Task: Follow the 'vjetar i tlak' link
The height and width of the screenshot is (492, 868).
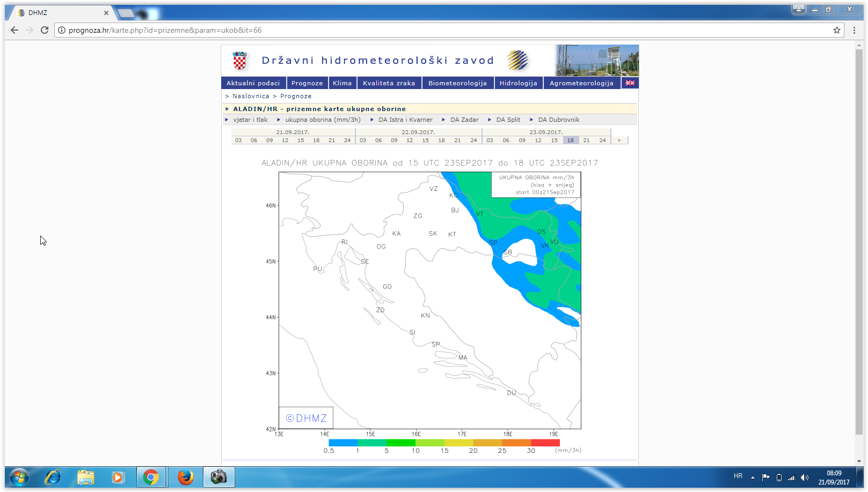Action: (250, 120)
